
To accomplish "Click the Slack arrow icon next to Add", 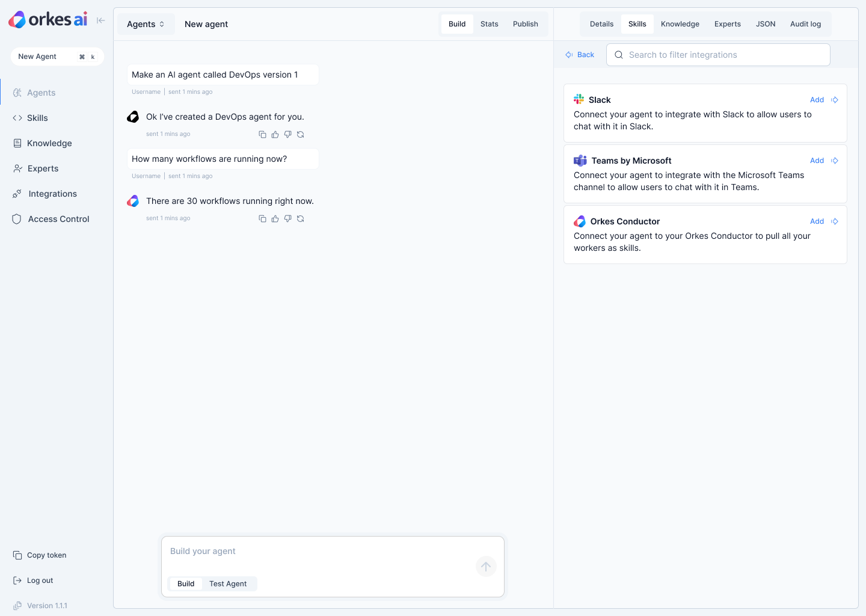I will click(x=835, y=100).
